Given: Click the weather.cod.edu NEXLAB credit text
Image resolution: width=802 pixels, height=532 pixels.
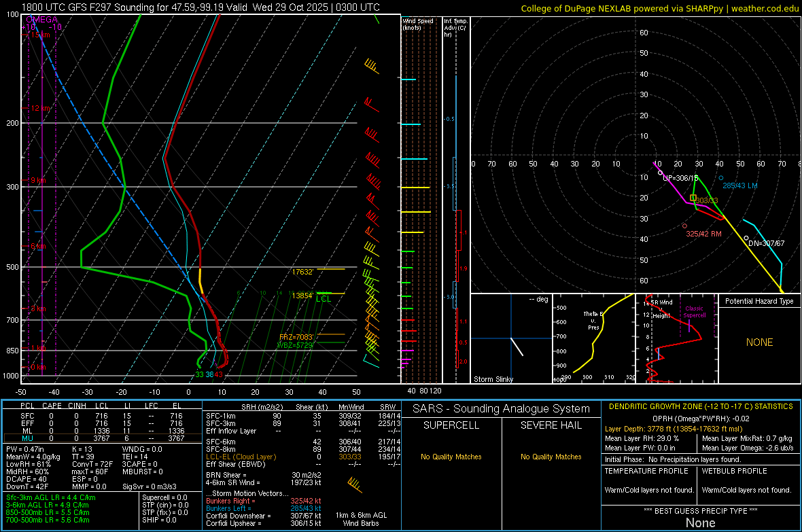Looking at the screenshot, I should (660, 8).
